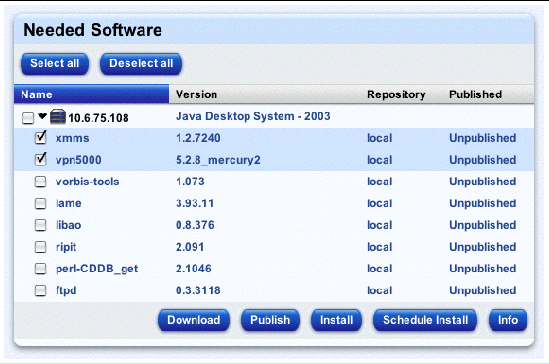Publish the selected packages
This screenshot has height=364, width=549.
(270, 320)
